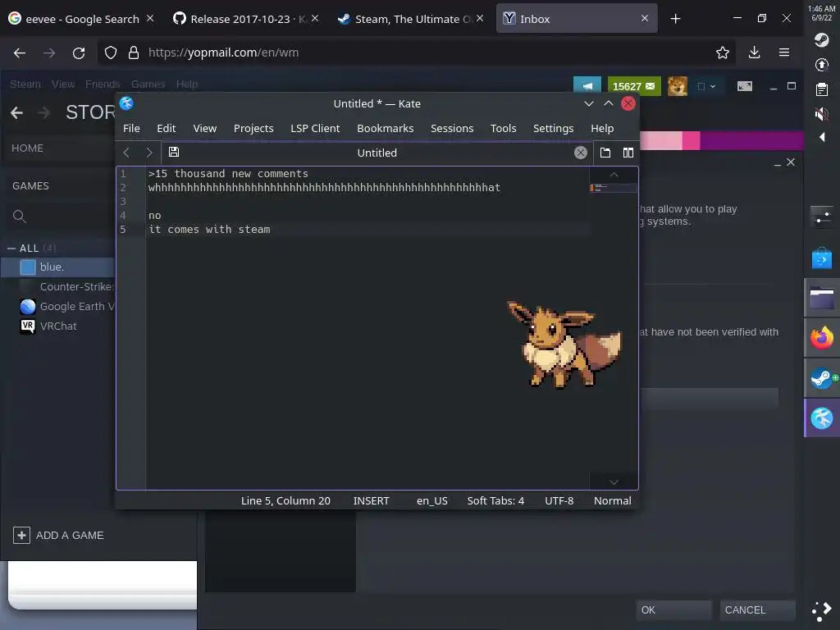Close the Inbox browser tab
Viewport: 840px width, 630px height.
click(645, 18)
